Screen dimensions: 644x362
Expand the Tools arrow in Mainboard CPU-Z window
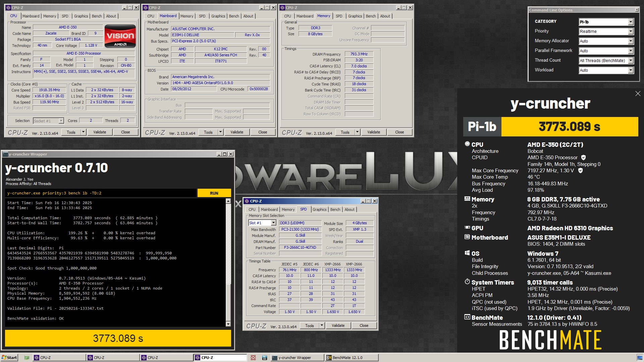(220, 132)
